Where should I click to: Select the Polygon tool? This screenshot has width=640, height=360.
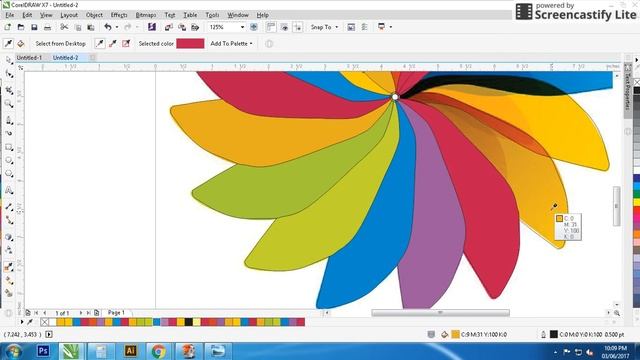click(9, 174)
